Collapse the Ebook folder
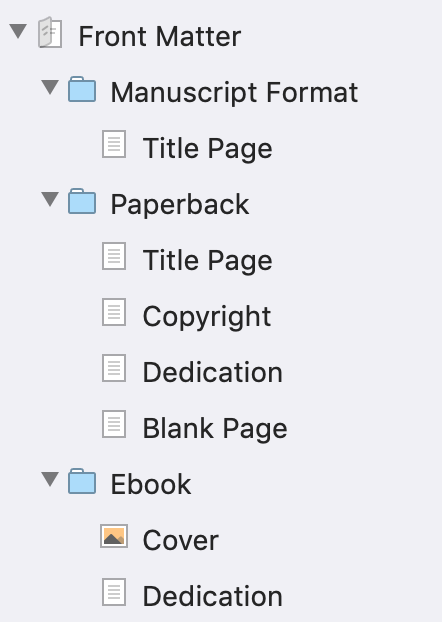 click(x=50, y=479)
